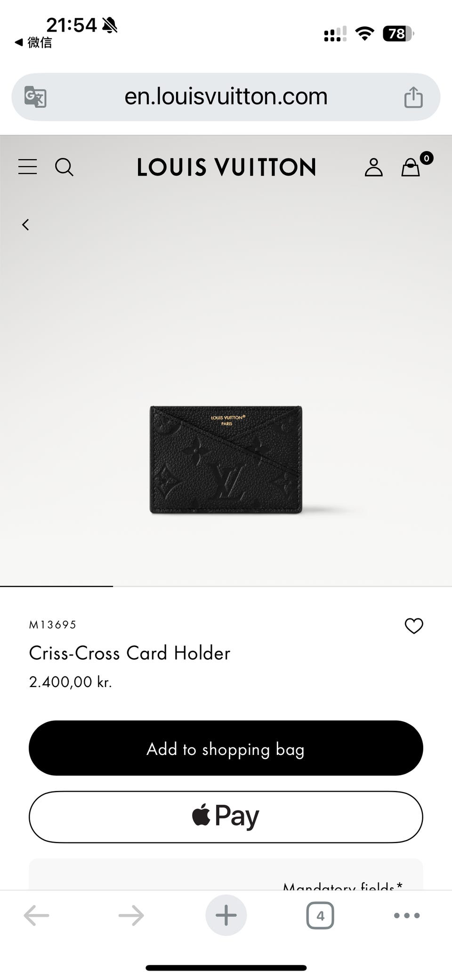Tap the black card holder product image

(x=226, y=460)
